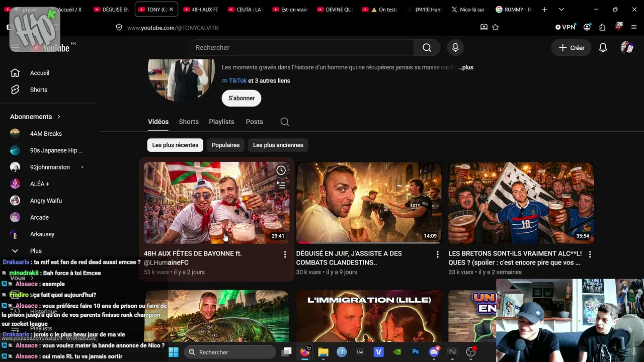Image resolution: width=644 pixels, height=362 pixels.
Task: Expand the Abonnements section chevron
Action: [59, 117]
